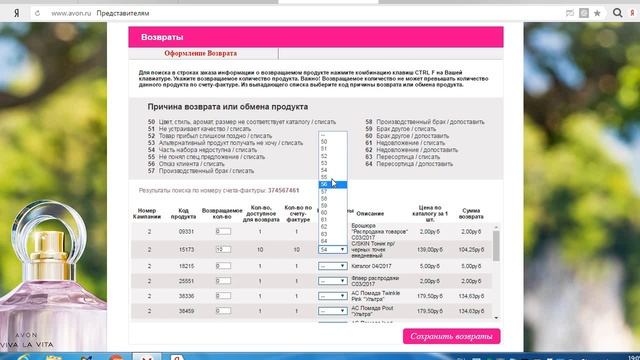Image resolution: width=640 pixels, height=360 pixels.
Task: Click return quantity field for product 18215
Action: (223, 266)
